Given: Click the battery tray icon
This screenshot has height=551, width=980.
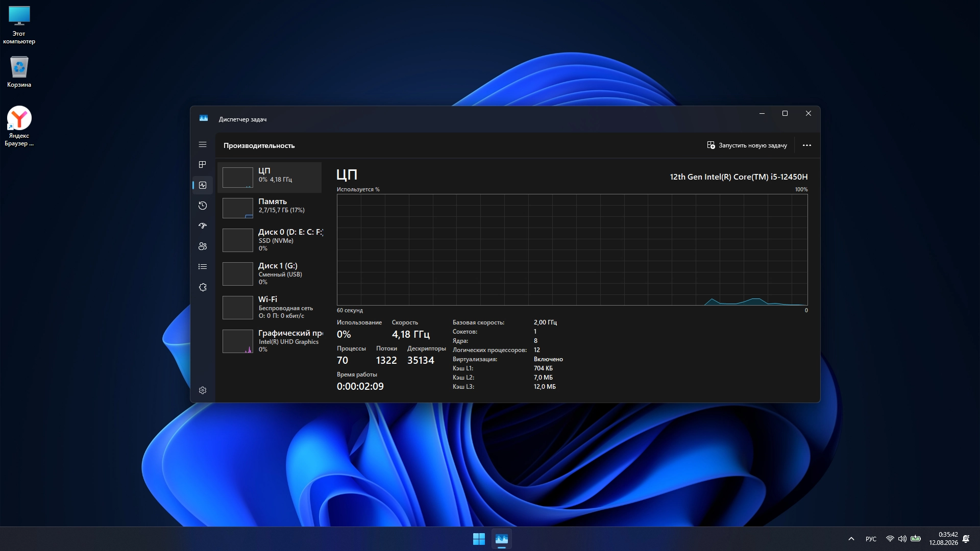Looking at the screenshot, I should [x=916, y=539].
